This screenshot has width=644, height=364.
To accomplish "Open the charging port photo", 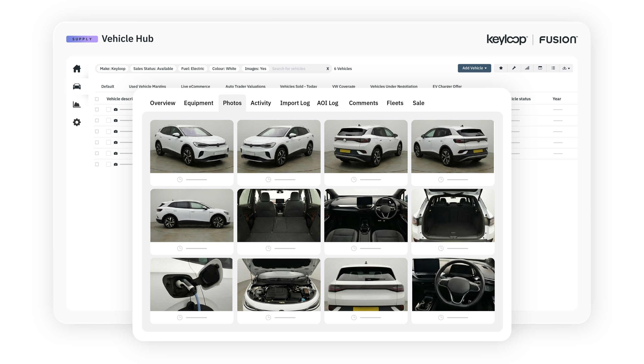I will (x=191, y=284).
